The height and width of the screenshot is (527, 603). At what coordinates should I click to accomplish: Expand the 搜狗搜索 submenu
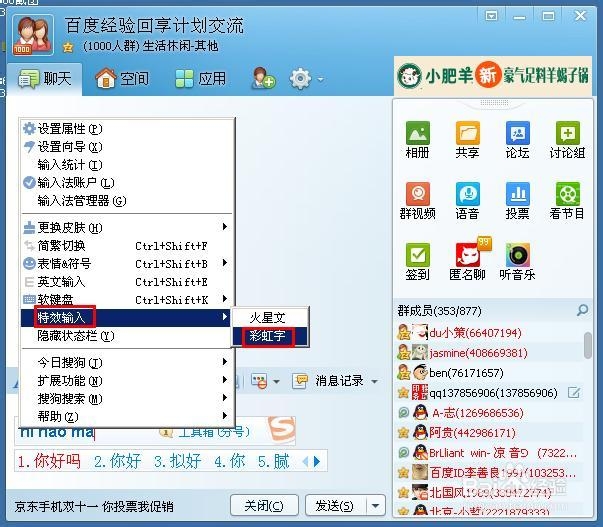coord(127,399)
